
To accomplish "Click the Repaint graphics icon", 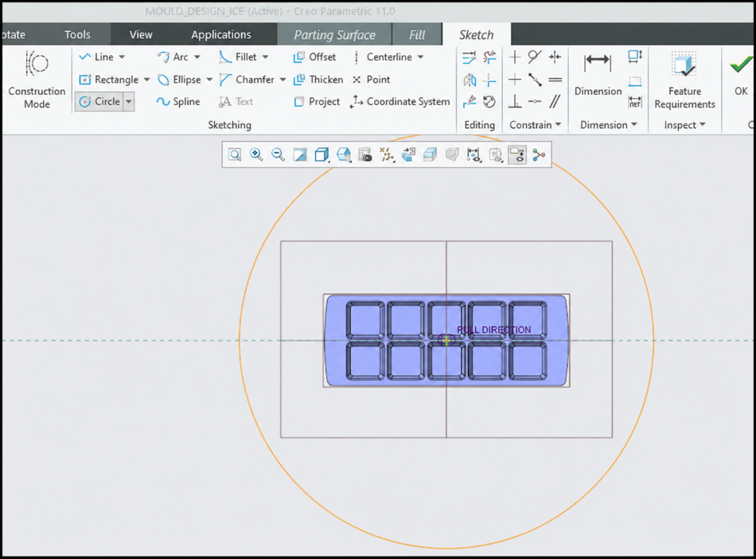I will [x=300, y=154].
